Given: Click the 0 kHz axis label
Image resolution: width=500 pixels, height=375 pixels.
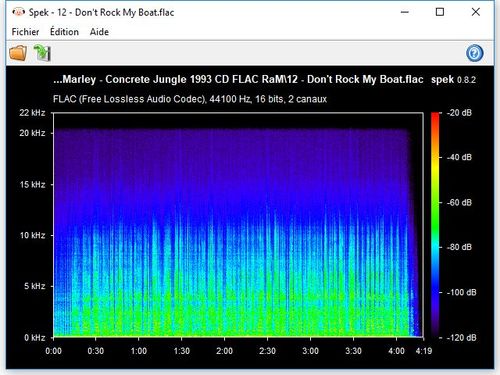Looking at the screenshot, I should (34, 338).
